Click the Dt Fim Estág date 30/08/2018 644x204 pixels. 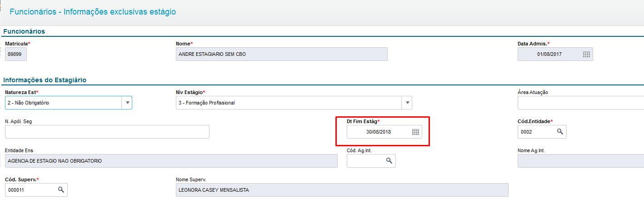pyautogui.click(x=378, y=132)
